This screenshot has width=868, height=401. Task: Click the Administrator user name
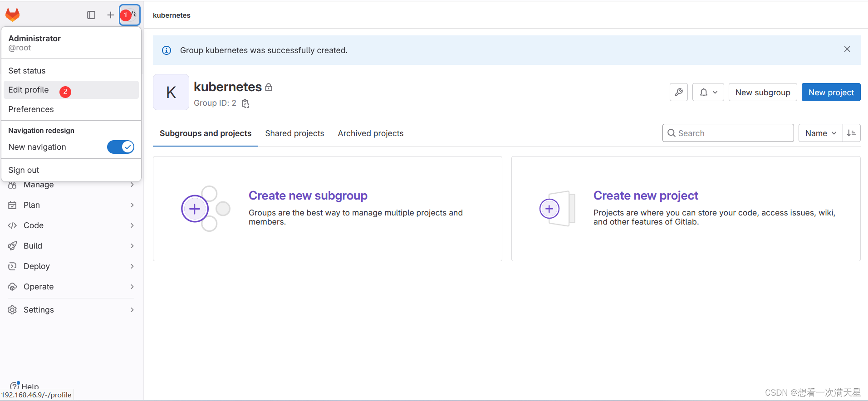34,39
